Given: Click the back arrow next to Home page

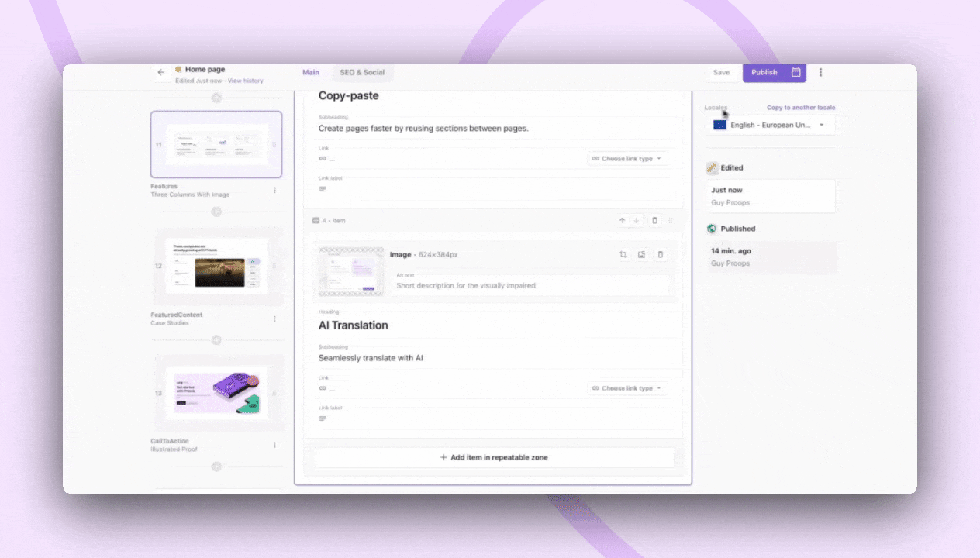Looking at the screenshot, I should (161, 72).
